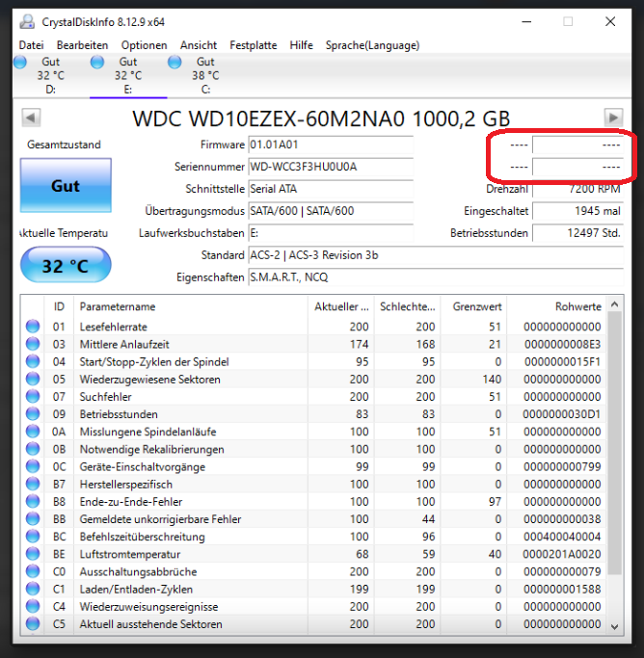644x658 pixels.
Task: Go to next disk with right arrow
Action: (613, 118)
